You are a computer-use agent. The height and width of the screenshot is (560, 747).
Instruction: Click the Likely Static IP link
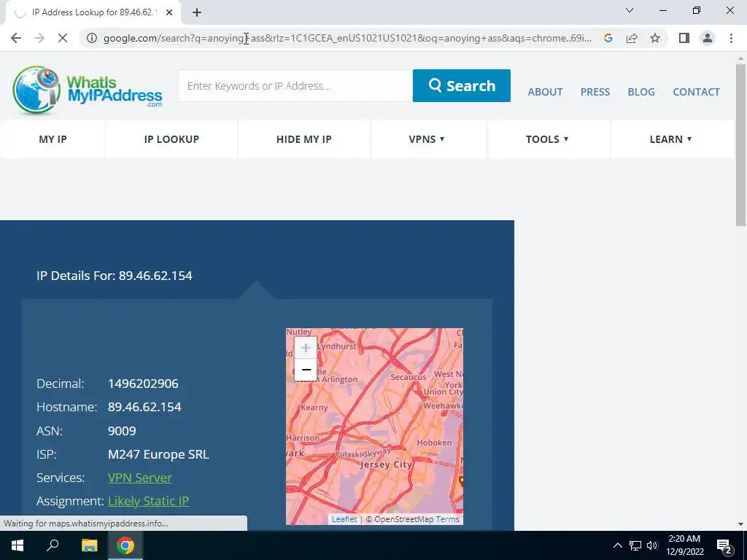(x=148, y=501)
